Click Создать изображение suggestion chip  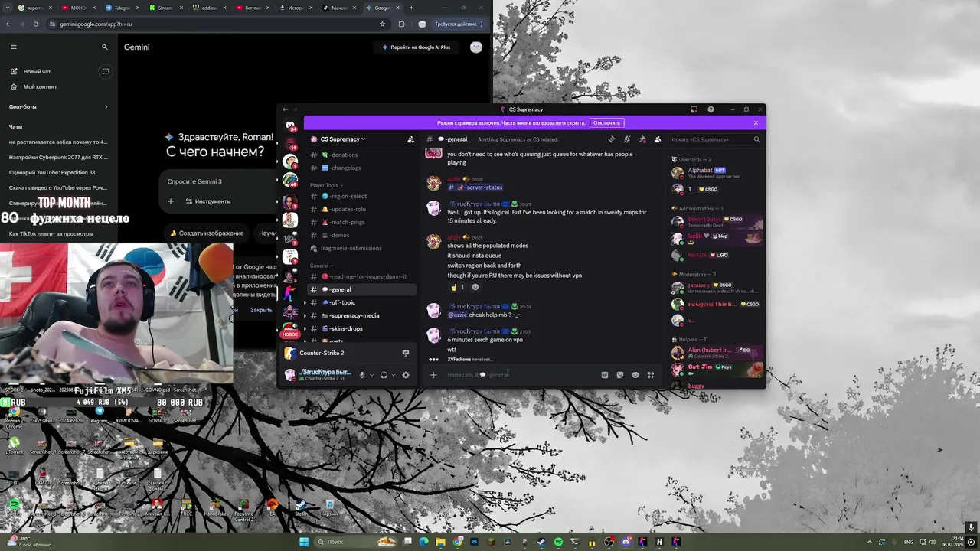pyautogui.click(x=207, y=233)
